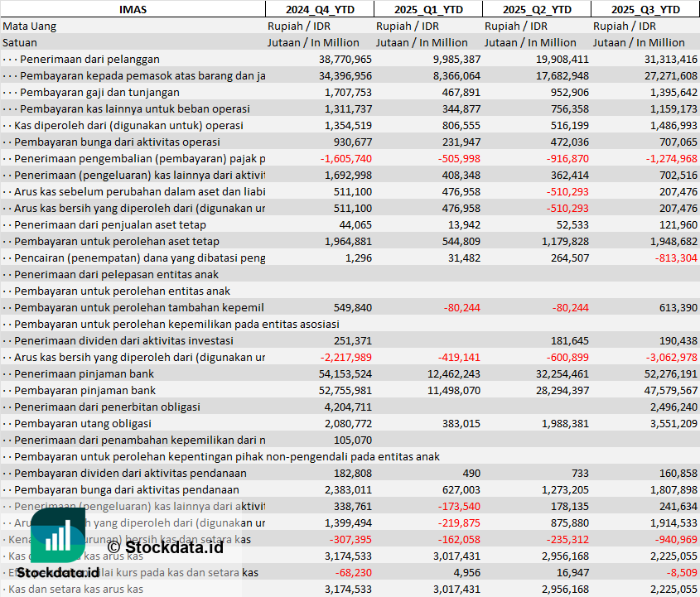The image size is (700, 597).
Task: Select cell showing 31,313,416
Action: coord(670,59)
